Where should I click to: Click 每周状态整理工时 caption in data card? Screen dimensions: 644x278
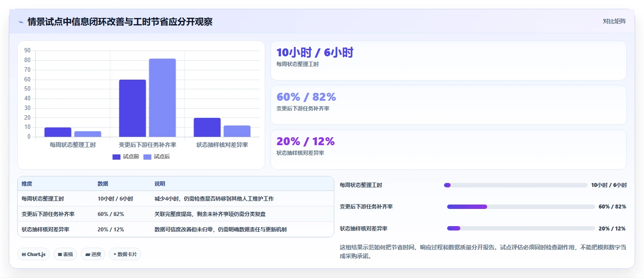coord(297,64)
